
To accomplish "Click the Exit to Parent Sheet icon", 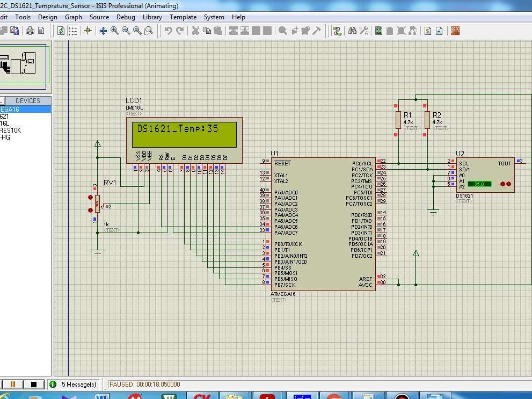I will click(x=413, y=31).
